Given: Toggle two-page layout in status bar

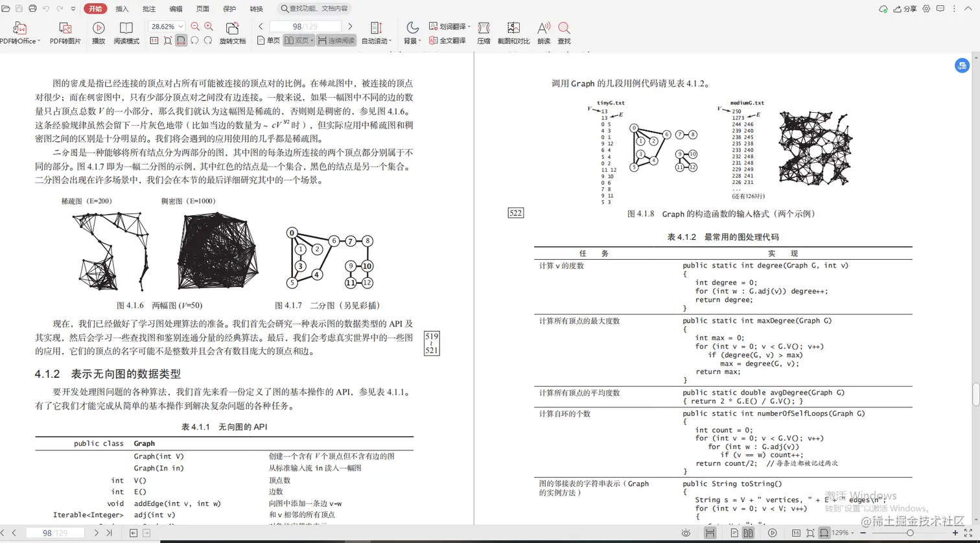Looking at the screenshot, I should pyautogui.click(x=748, y=533).
